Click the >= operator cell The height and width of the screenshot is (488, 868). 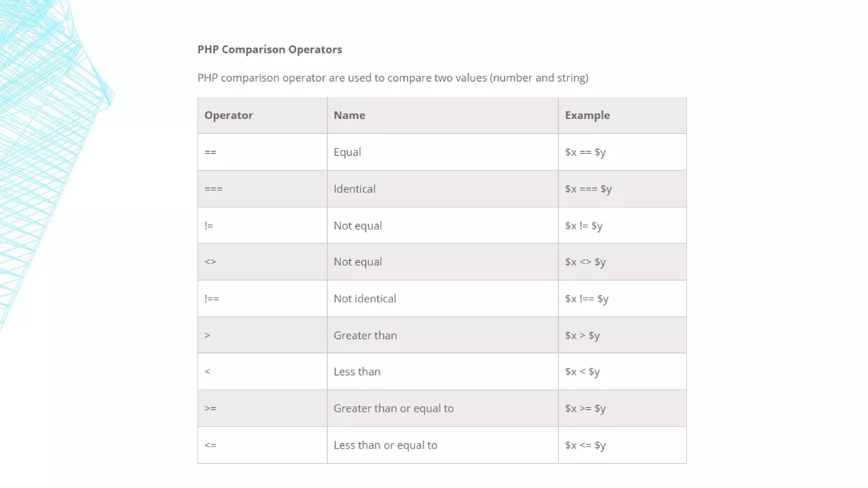point(262,408)
